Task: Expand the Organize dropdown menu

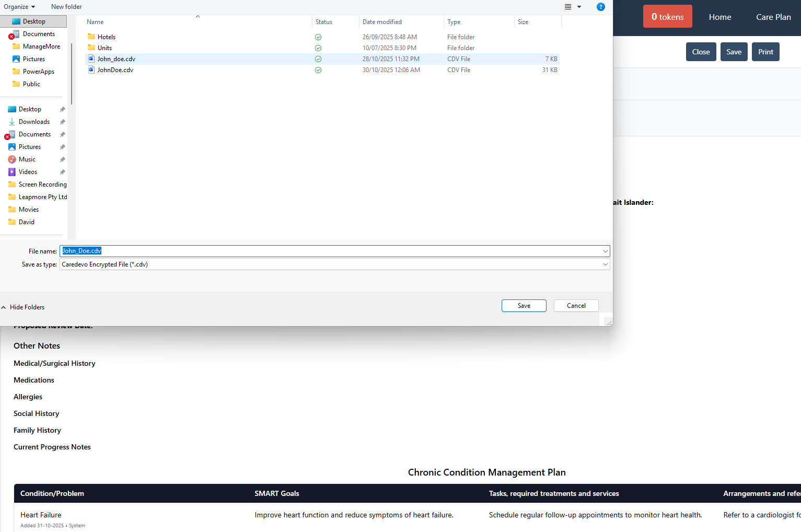Action: click(x=19, y=7)
